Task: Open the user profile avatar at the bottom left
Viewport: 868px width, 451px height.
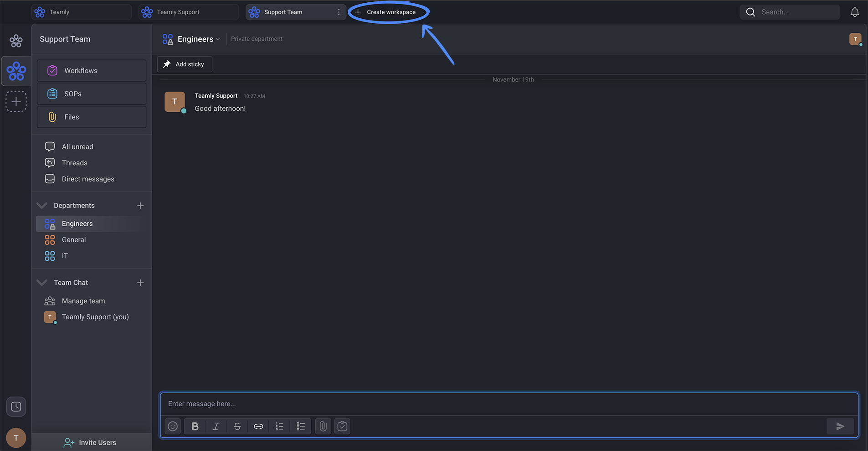Action: point(16,438)
